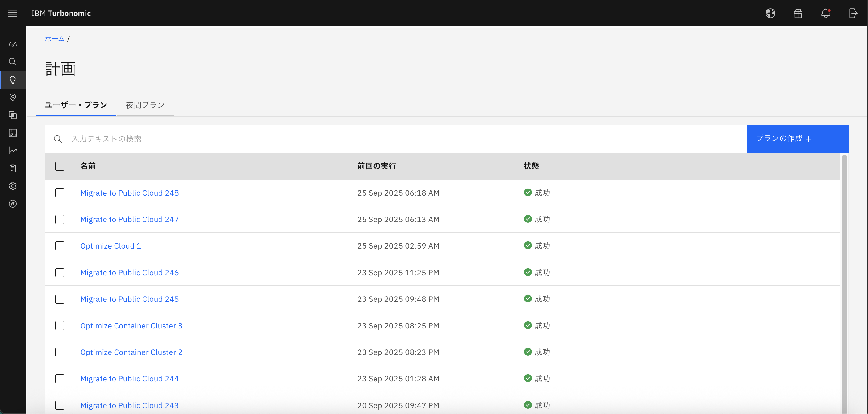Open the notifications bell
The width and height of the screenshot is (868, 414).
tap(825, 13)
